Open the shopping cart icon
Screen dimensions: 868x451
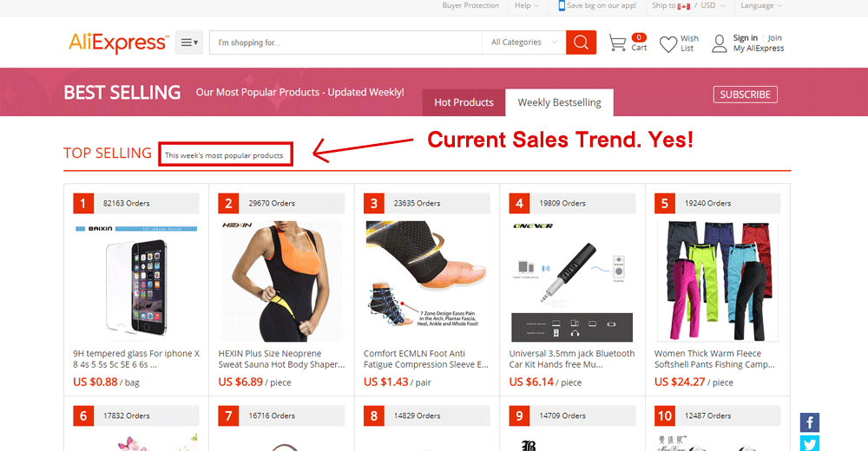[x=616, y=42]
